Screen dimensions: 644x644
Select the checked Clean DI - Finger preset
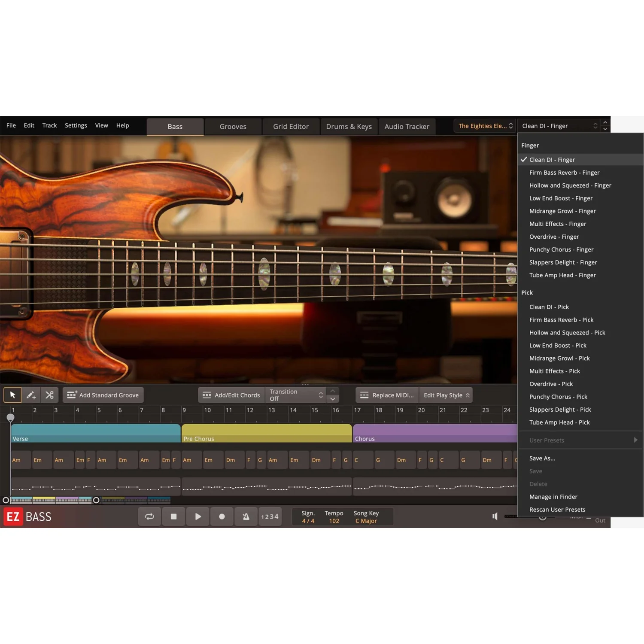point(580,160)
